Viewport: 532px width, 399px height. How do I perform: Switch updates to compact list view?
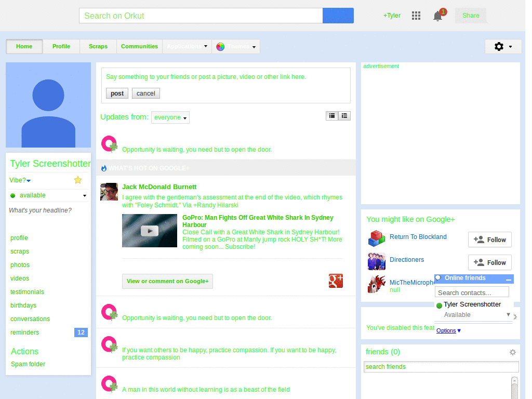pyautogui.click(x=332, y=116)
